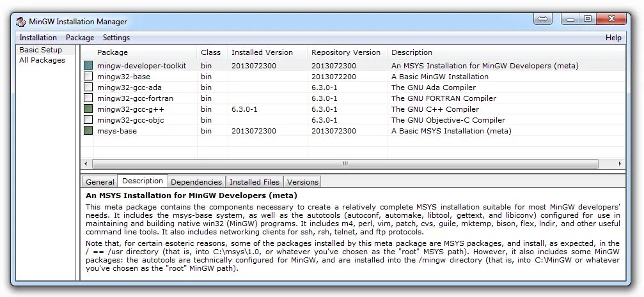Viewport: 644px width, 297px height.
Task: Switch to the Installed Files tab
Action: 255,182
